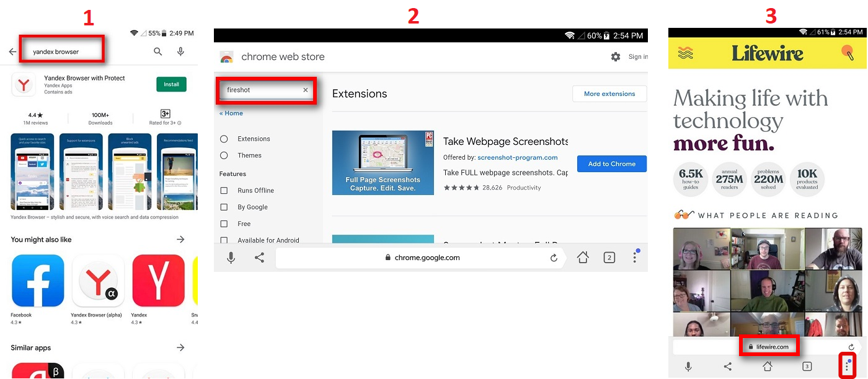Open the Yandex Browser with Protect app icon
The image size is (868, 379).
click(24, 84)
